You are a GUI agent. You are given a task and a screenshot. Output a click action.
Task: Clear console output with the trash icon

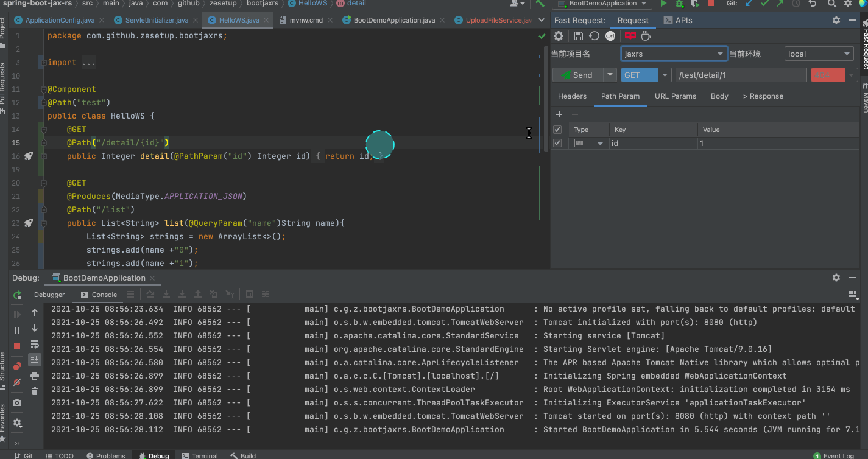[35, 391]
